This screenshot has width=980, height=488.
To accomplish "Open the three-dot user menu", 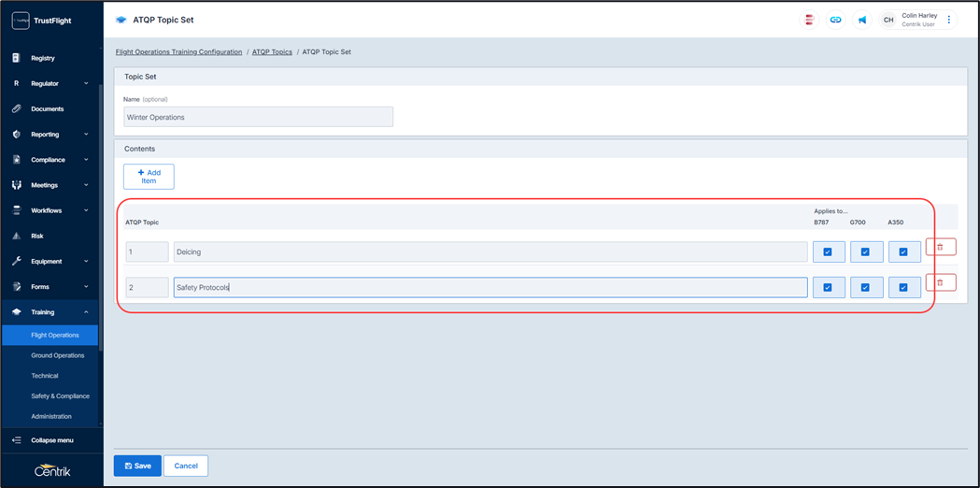I will click(x=948, y=20).
